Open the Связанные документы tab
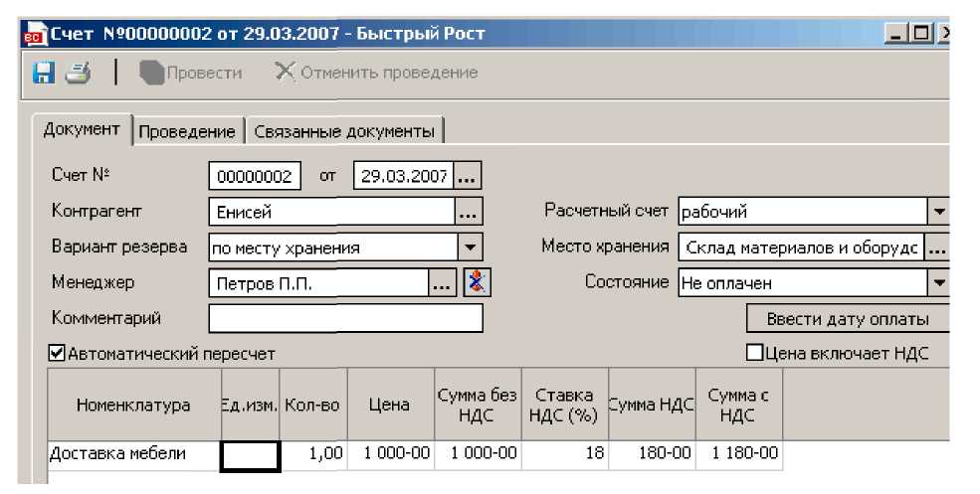 [344, 132]
